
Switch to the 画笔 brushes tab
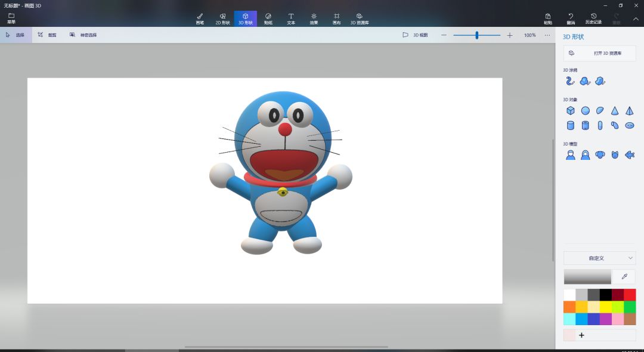click(200, 19)
